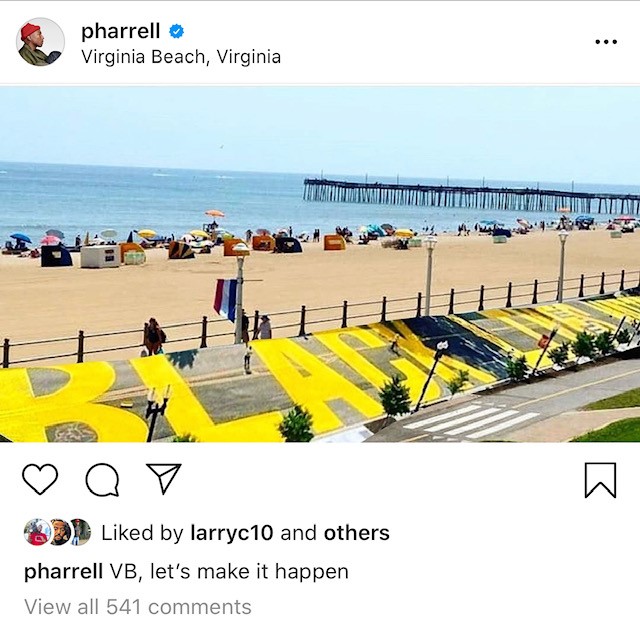
Task: Open the three-dot more options menu
Action: pyautogui.click(x=606, y=42)
